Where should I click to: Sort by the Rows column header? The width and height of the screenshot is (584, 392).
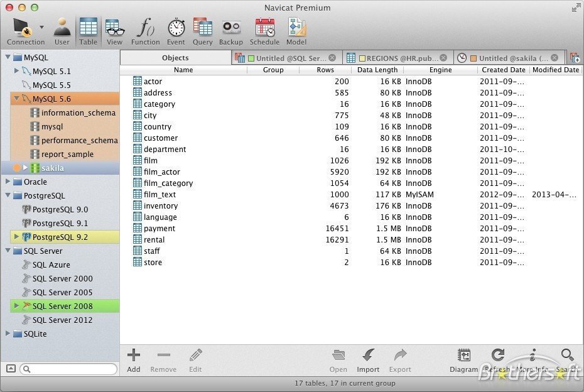pyautogui.click(x=325, y=70)
